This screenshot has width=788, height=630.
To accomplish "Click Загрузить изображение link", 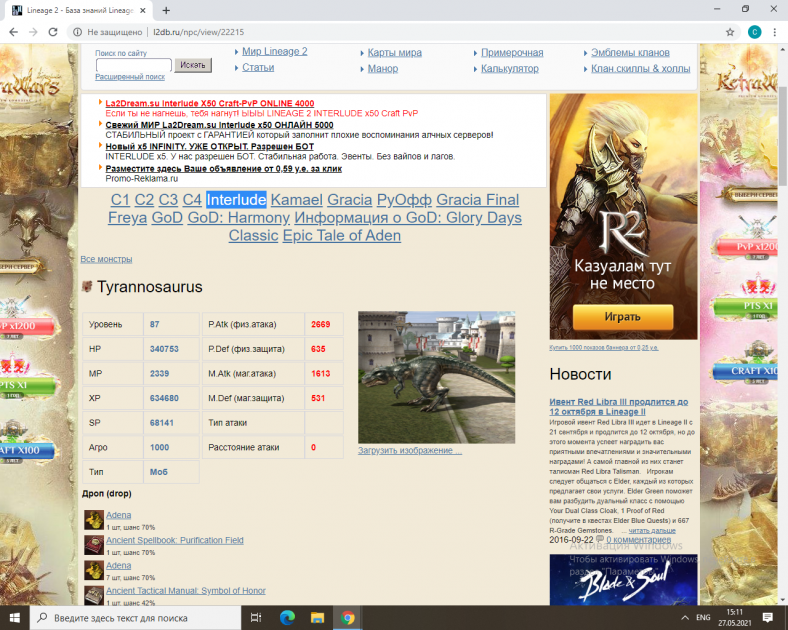I will pyautogui.click(x=410, y=451).
